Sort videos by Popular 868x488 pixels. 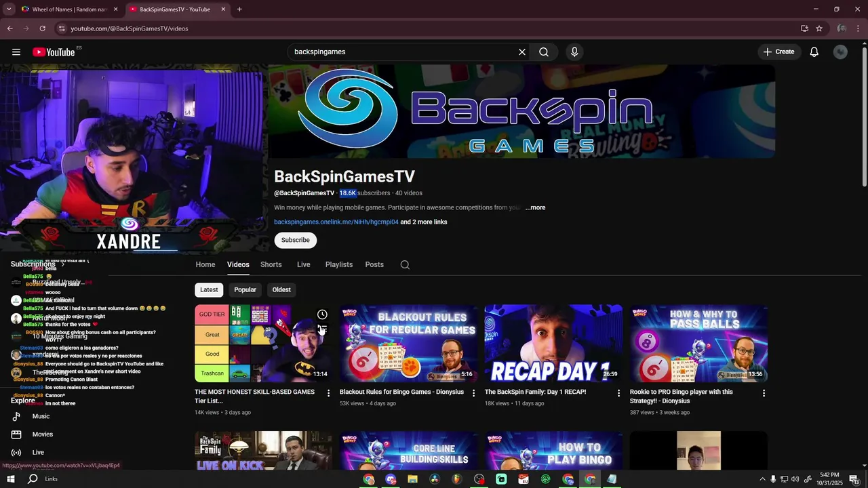[x=245, y=290]
